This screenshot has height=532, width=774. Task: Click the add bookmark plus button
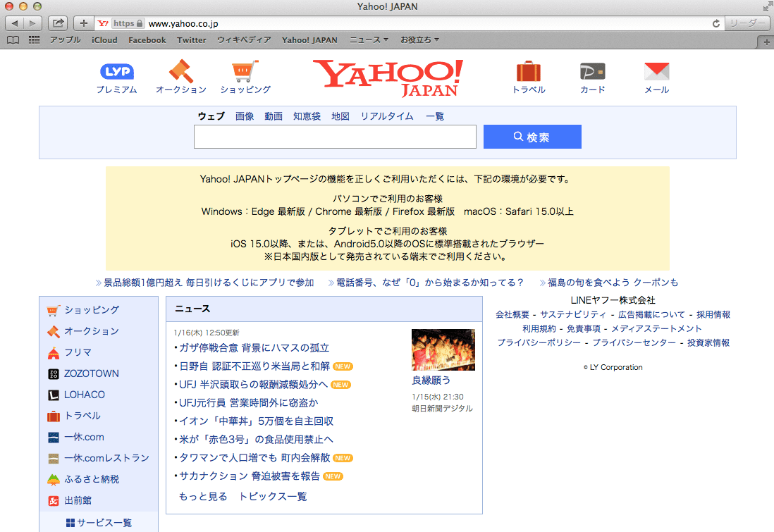pos(83,23)
